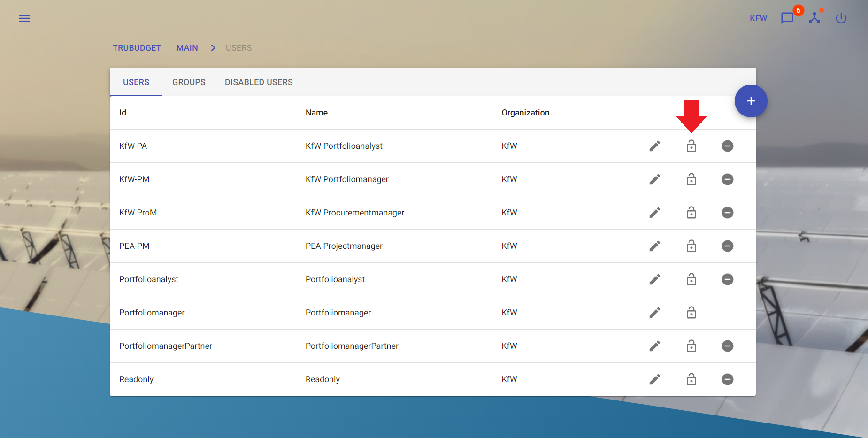Select the KfW-PM id cell

[134, 179]
